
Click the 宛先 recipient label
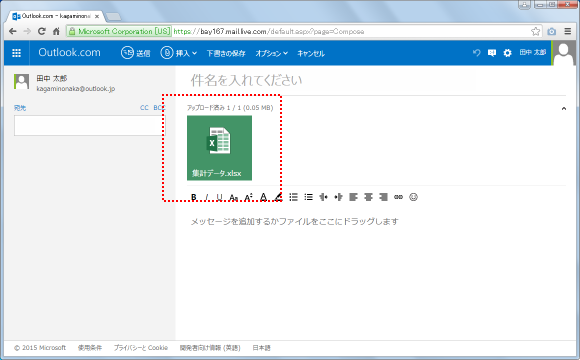click(20, 108)
